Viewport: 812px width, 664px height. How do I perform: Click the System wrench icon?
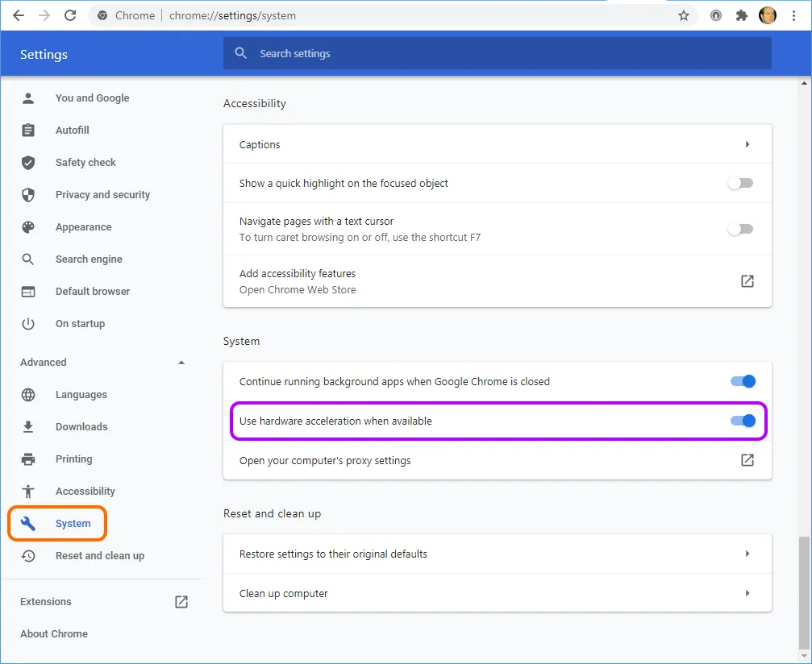click(x=28, y=524)
